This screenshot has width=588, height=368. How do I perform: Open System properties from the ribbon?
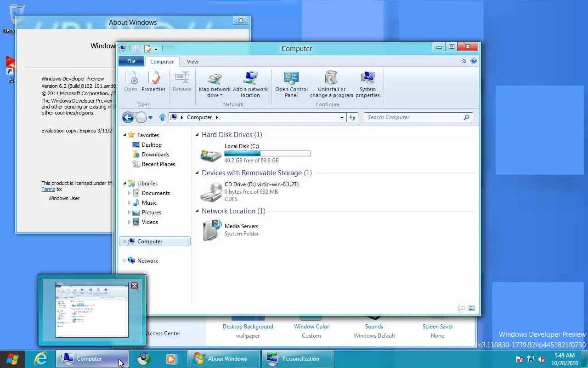[367, 85]
